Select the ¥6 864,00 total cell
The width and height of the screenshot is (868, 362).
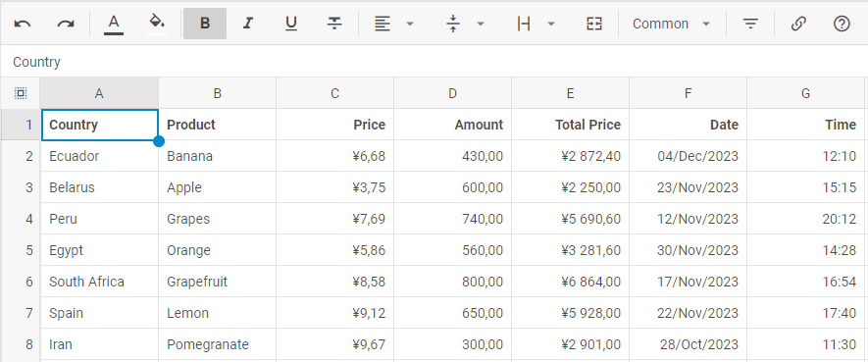[570, 282]
